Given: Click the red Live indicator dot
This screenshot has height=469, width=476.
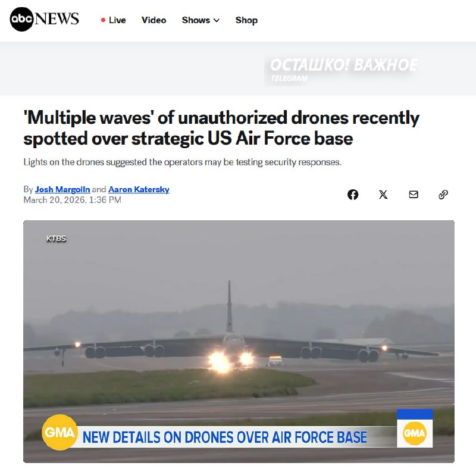Looking at the screenshot, I should [103, 20].
